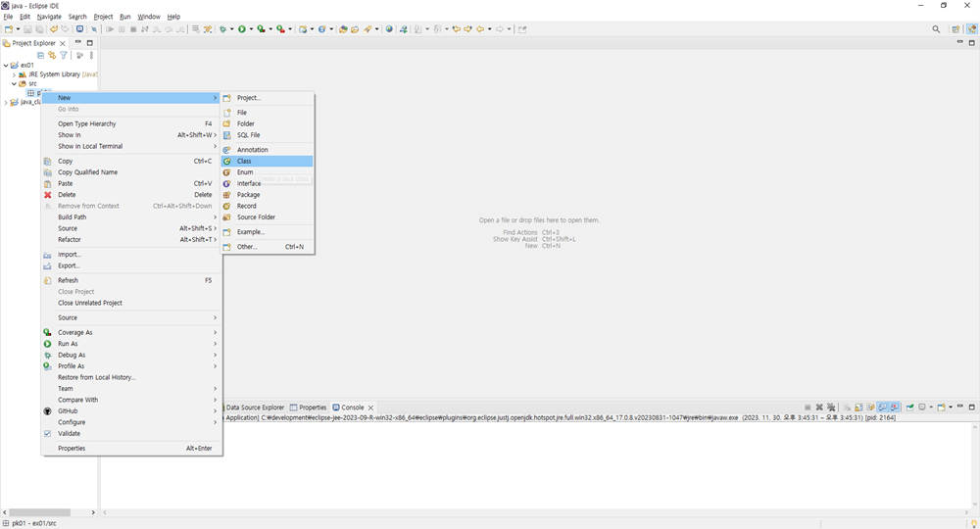
Task: Click Collapse All in Project Explorer
Action: pos(40,56)
